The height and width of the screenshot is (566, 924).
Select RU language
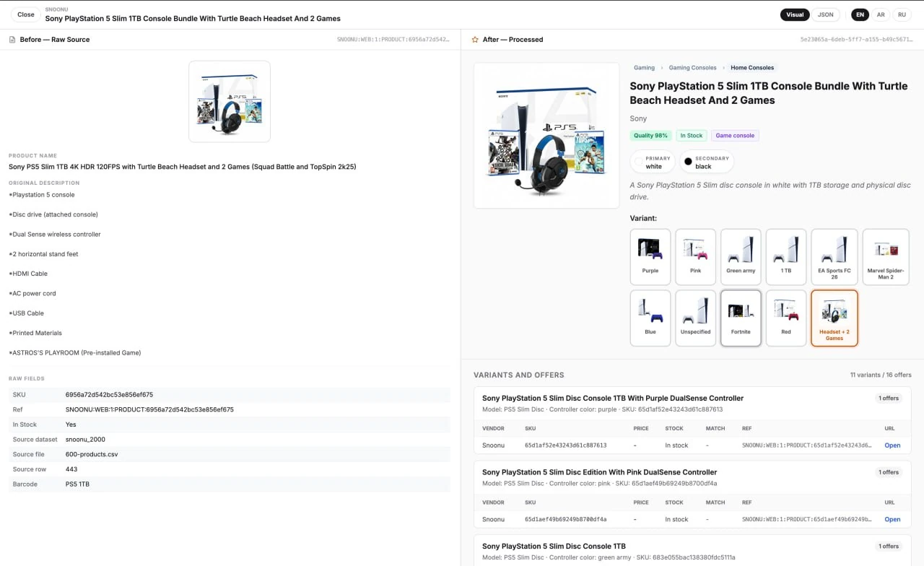tap(902, 14)
